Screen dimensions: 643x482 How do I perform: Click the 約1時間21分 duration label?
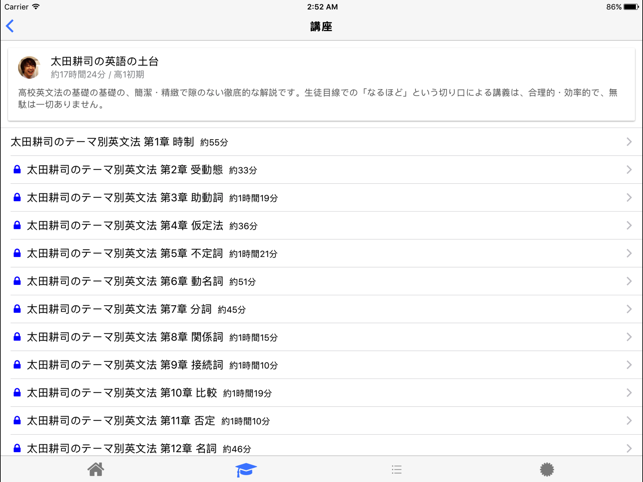(253, 254)
